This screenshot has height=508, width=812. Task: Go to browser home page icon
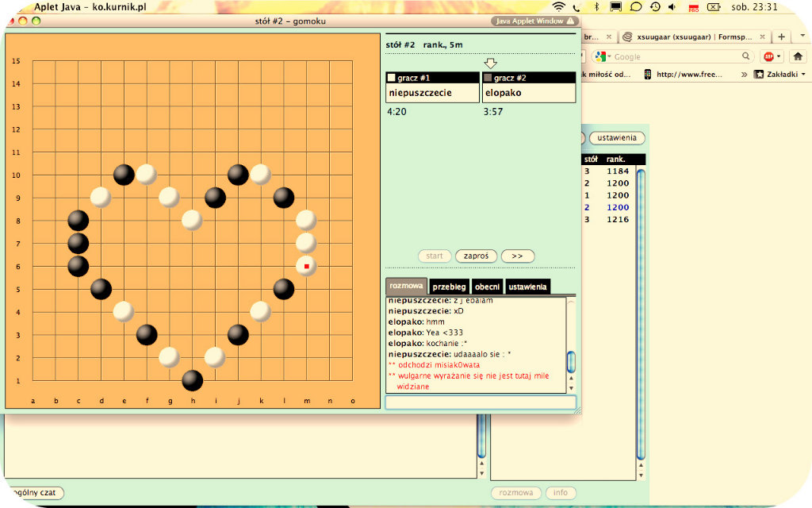798,56
